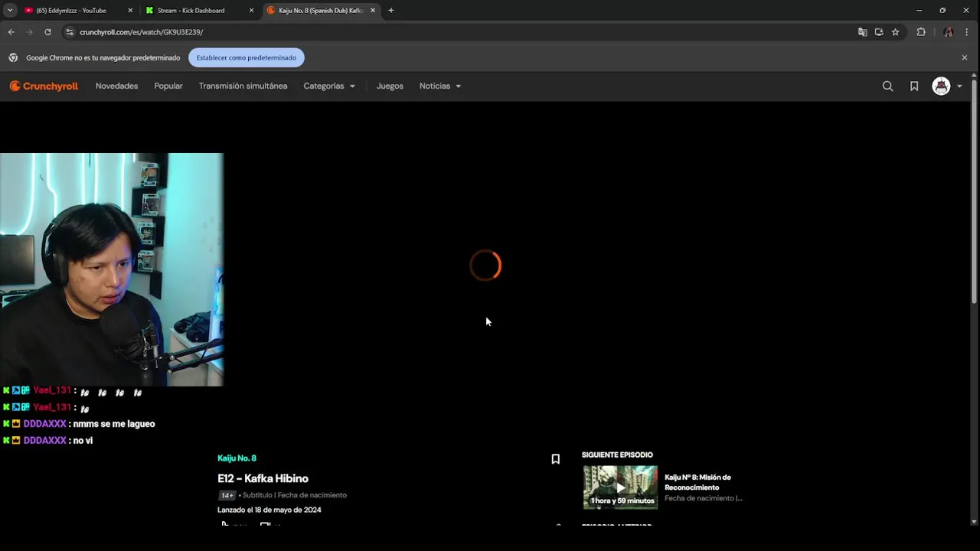Click the SIGUIENTE EPISODIO heading

617,455
